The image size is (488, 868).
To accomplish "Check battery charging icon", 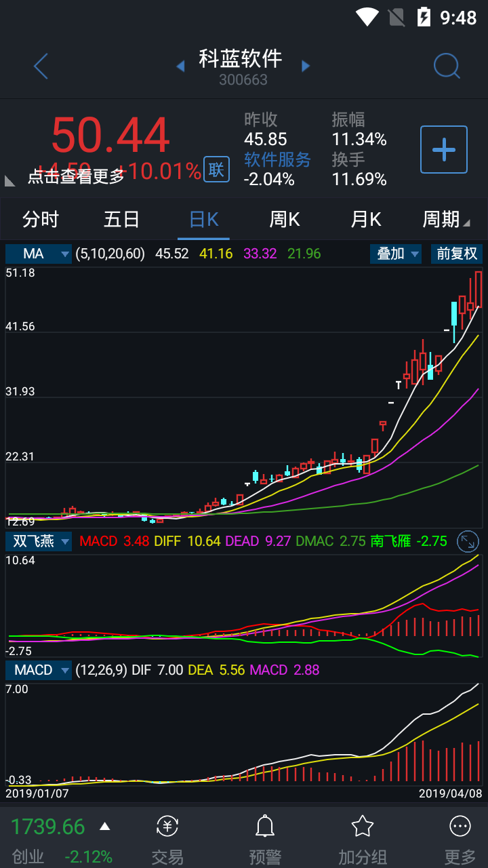I will 424,17.
